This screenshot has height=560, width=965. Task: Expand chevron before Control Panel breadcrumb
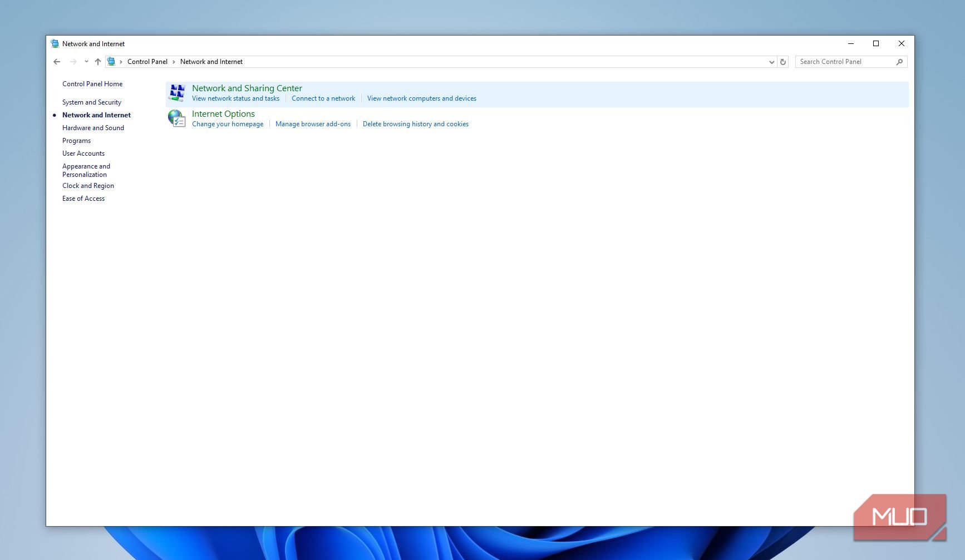tap(121, 62)
